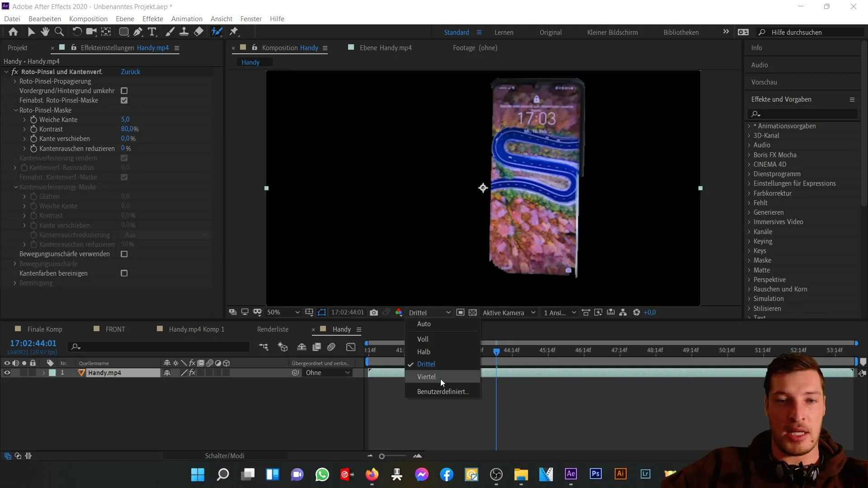Screen dimensions: 868x488
Task: Toggle region of interest icon
Action: coord(460,312)
